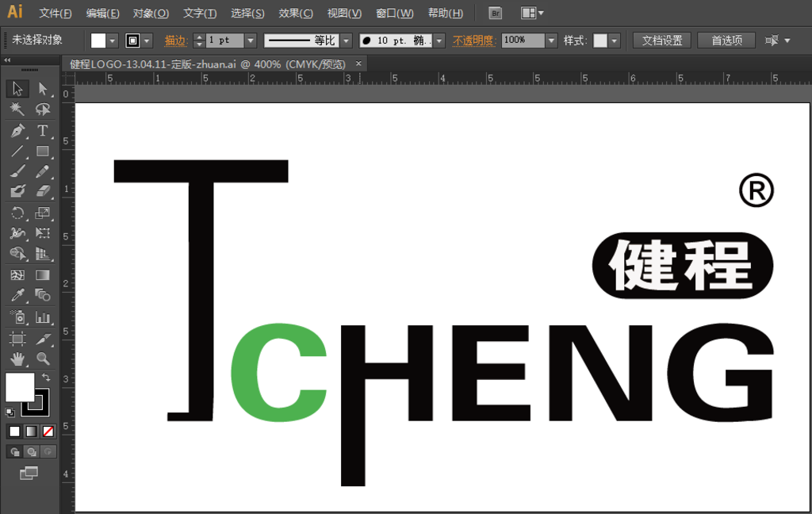Open the 文字(T) menu

pos(199,13)
